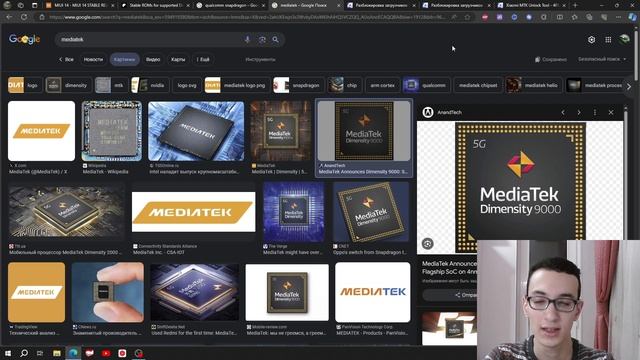Viewport: 640px width, 360px height.
Task: Go back in the browser
Action: (x=9, y=17)
